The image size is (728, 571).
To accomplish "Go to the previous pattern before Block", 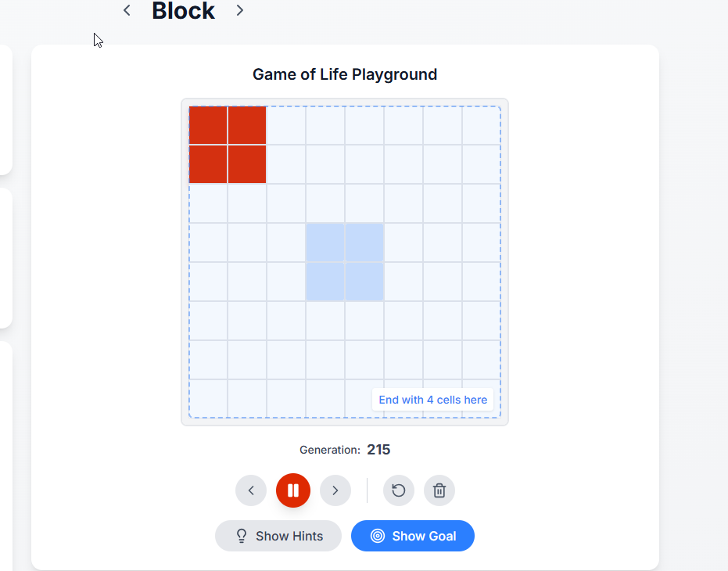I will point(127,10).
